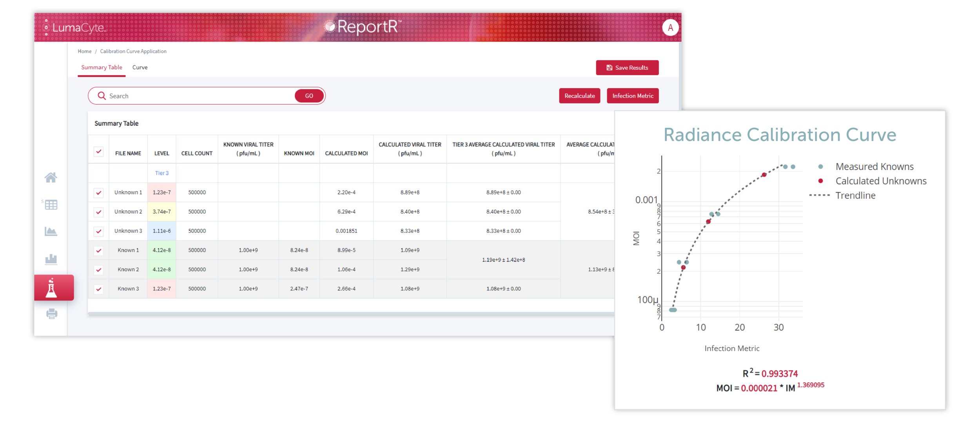
Task: Click the Infection Metric button
Action: 632,96
